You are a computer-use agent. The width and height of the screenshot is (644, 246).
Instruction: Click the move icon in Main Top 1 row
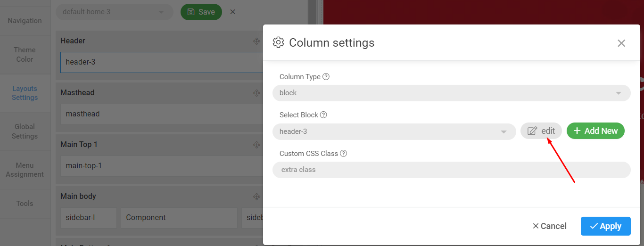(256, 145)
